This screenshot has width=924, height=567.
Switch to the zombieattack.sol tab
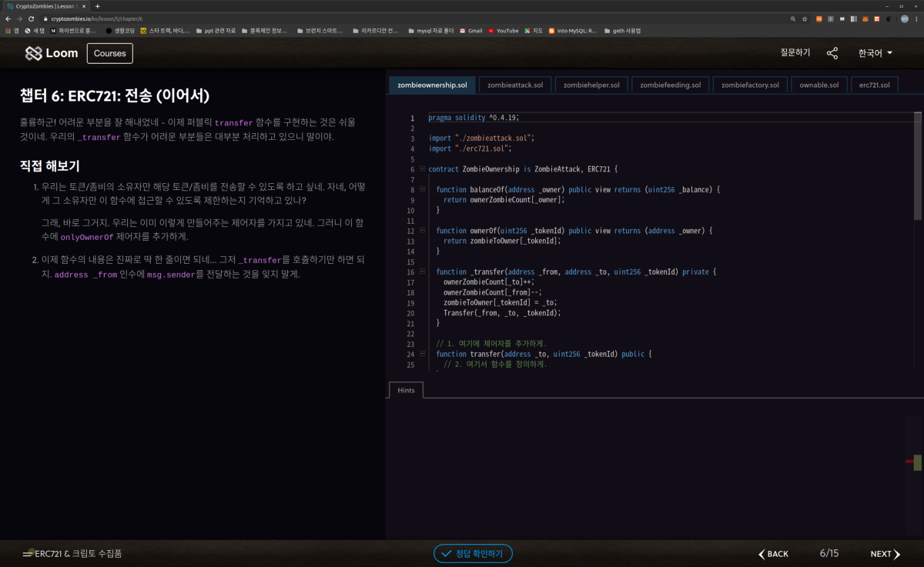[x=515, y=85]
